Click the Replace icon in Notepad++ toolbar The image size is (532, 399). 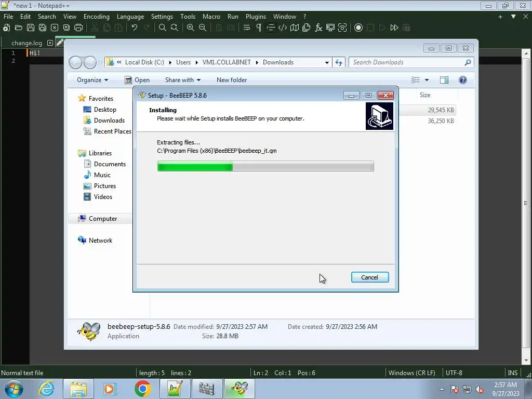coord(175,28)
